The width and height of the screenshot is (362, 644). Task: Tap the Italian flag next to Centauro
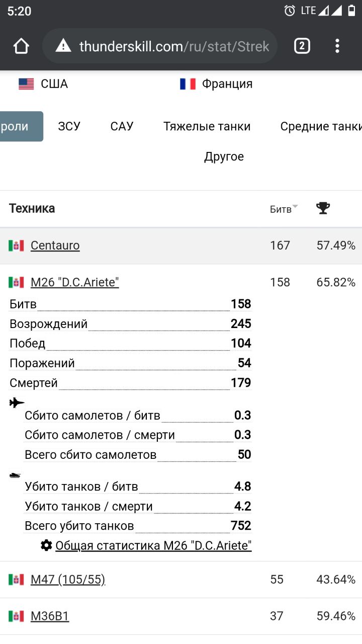click(16, 246)
